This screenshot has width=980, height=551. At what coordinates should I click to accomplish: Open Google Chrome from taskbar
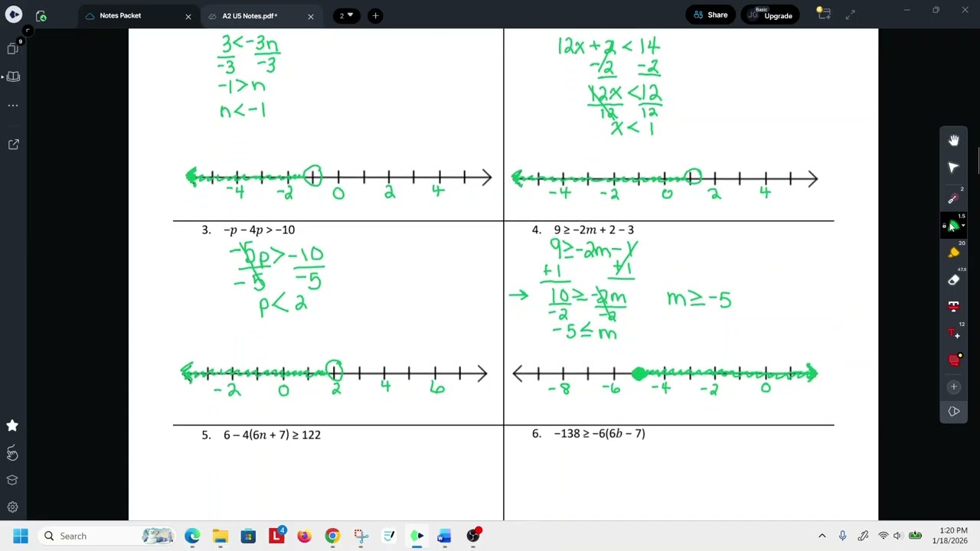[x=332, y=536]
